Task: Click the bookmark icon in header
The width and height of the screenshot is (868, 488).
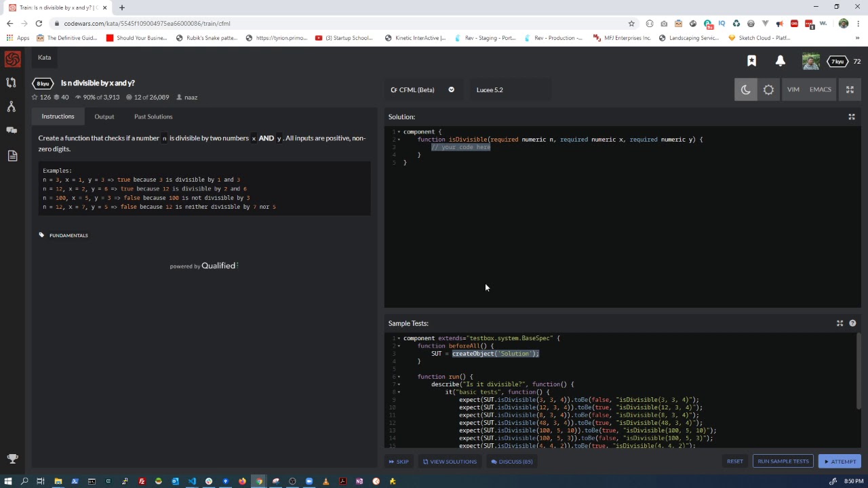Action: click(x=751, y=61)
